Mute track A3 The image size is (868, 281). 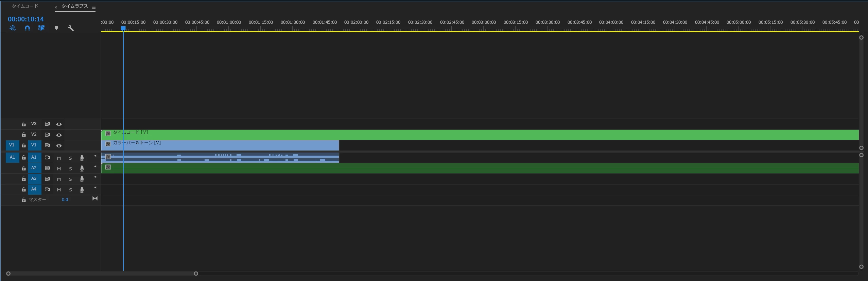(x=59, y=179)
